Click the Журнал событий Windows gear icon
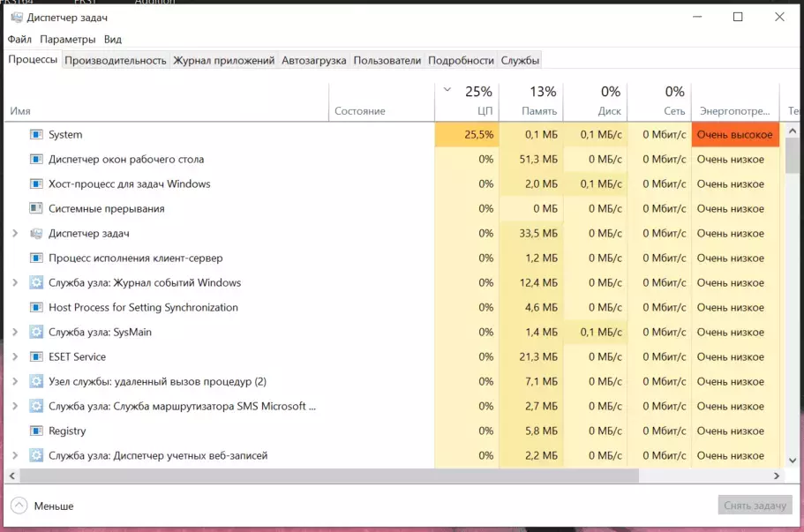 (x=36, y=282)
